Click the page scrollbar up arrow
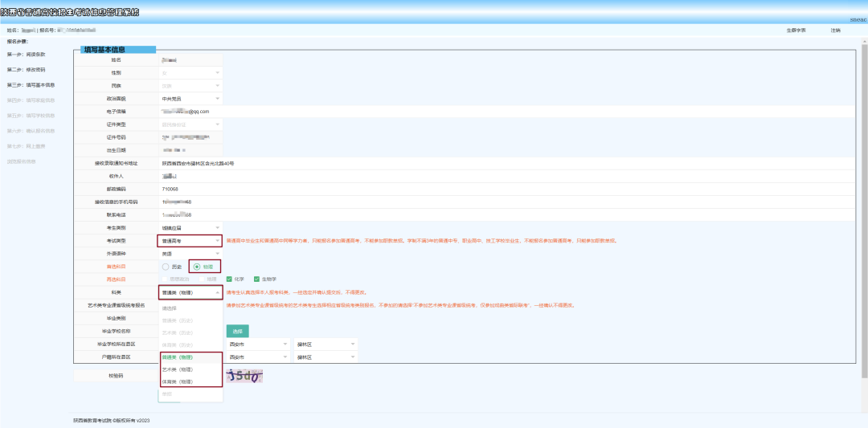868x428 pixels. [x=864, y=40]
